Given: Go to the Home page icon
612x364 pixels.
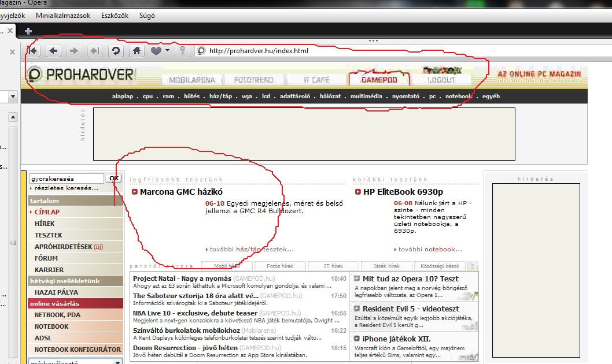Looking at the screenshot, I should [x=137, y=51].
